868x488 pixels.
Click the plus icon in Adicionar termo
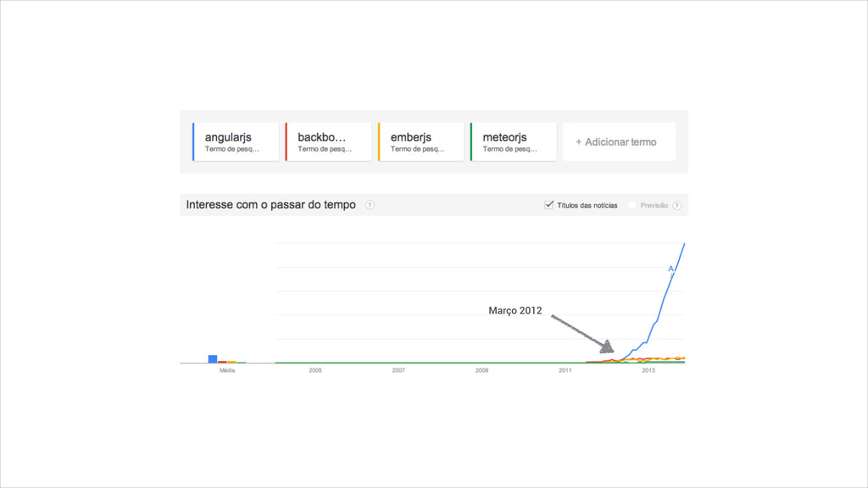click(578, 142)
